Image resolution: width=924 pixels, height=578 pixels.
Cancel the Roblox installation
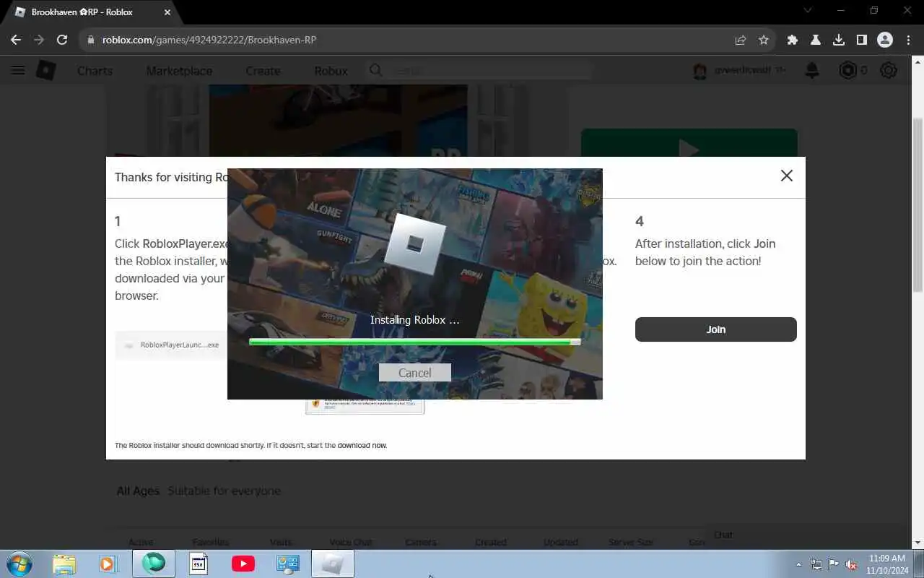point(415,373)
